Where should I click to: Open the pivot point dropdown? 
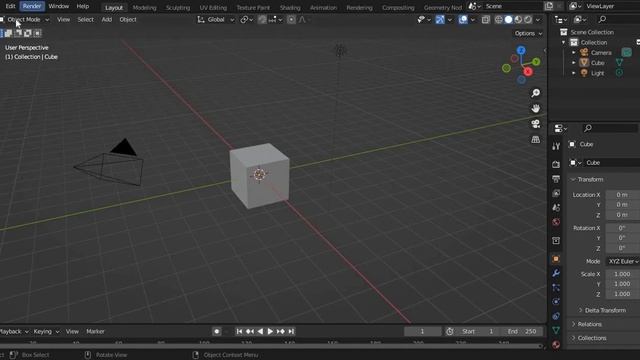tap(247, 19)
